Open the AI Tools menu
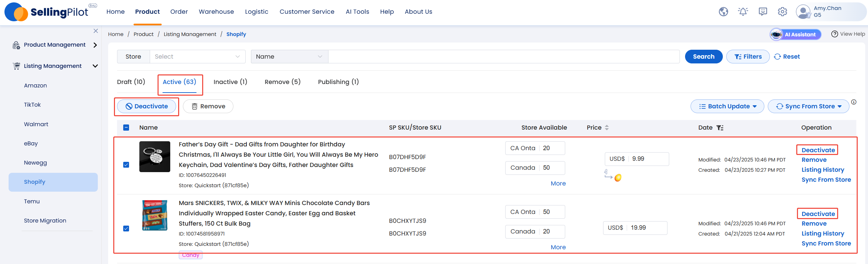 pos(357,12)
